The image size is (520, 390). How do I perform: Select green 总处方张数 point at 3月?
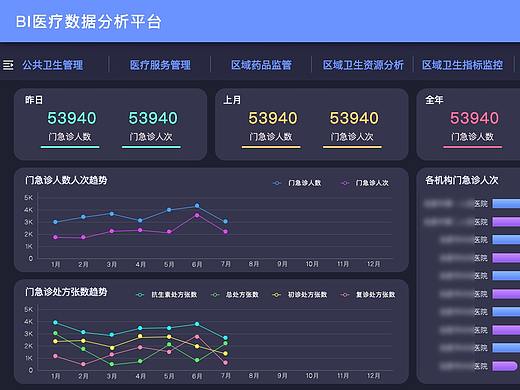[x=112, y=364]
